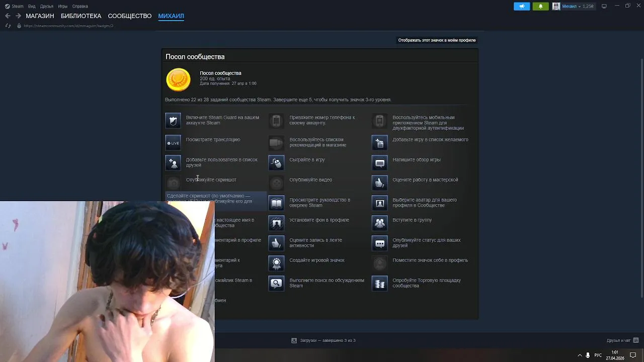Click the taskbar microphone icon

click(588, 355)
